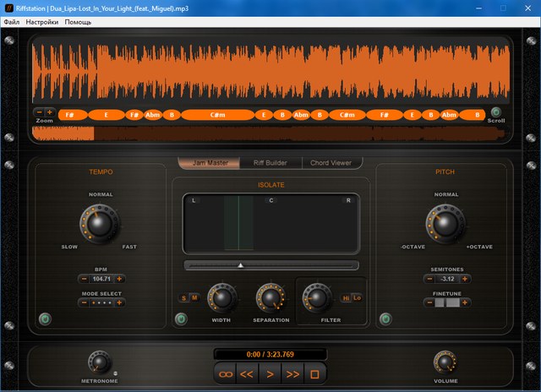Select the Hi filter button
Image resolution: width=541 pixels, height=392 pixels.
345,297
